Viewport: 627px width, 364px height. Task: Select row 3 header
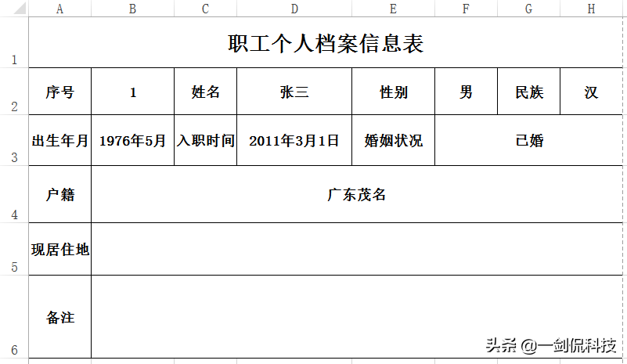14,140
